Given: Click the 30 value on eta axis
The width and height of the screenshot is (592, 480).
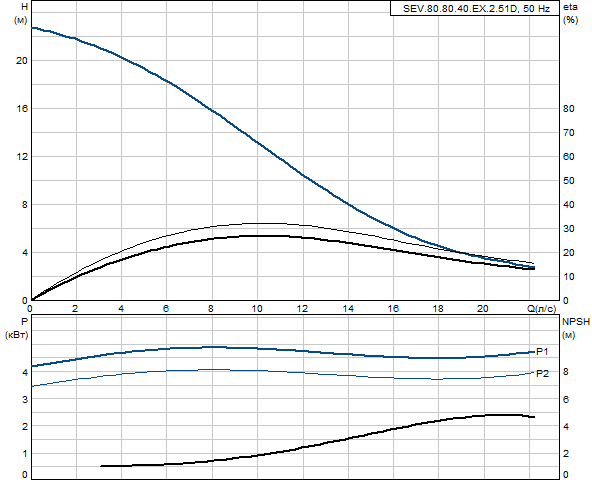Looking at the screenshot, I should click(569, 229).
